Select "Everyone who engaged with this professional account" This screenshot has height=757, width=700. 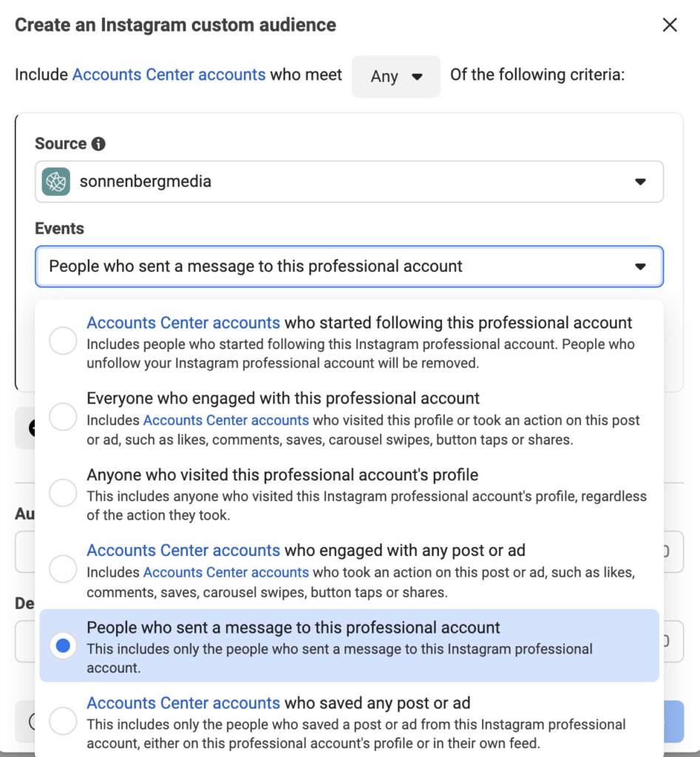coord(63,416)
